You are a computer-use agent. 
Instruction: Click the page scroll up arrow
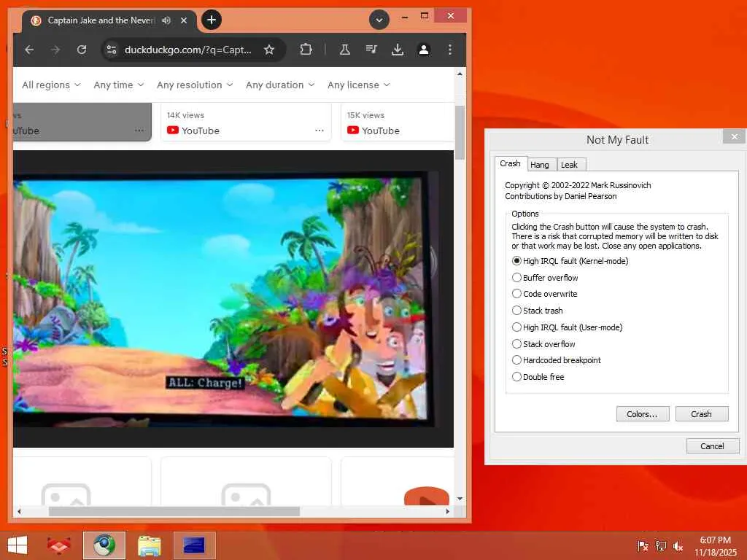pyautogui.click(x=460, y=74)
